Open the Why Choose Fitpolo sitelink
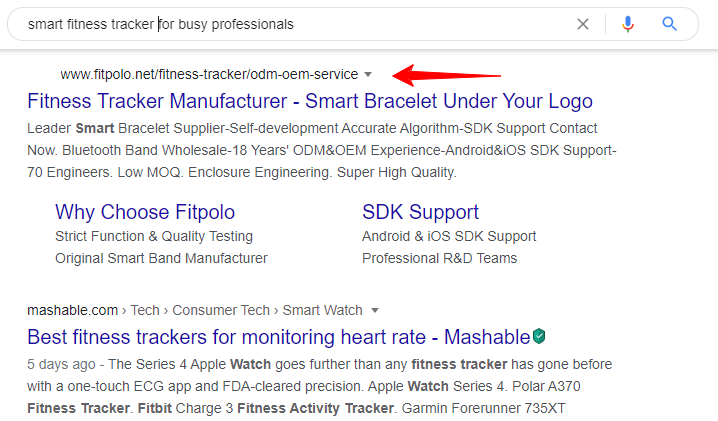Screen dimensions: 718x421 (x=145, y=212)
